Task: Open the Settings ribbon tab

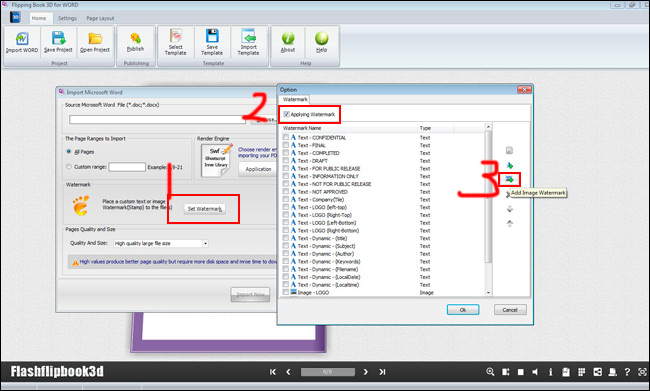Action: [67, 18]
